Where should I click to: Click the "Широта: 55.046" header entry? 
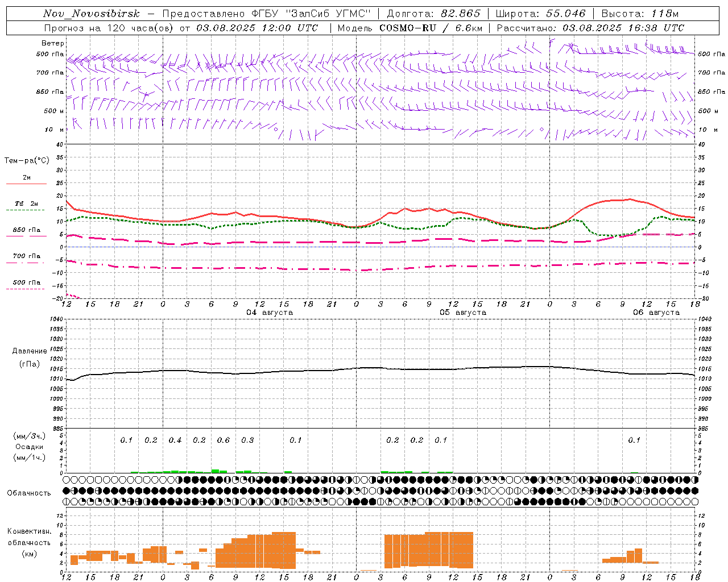tap(541, 14)
